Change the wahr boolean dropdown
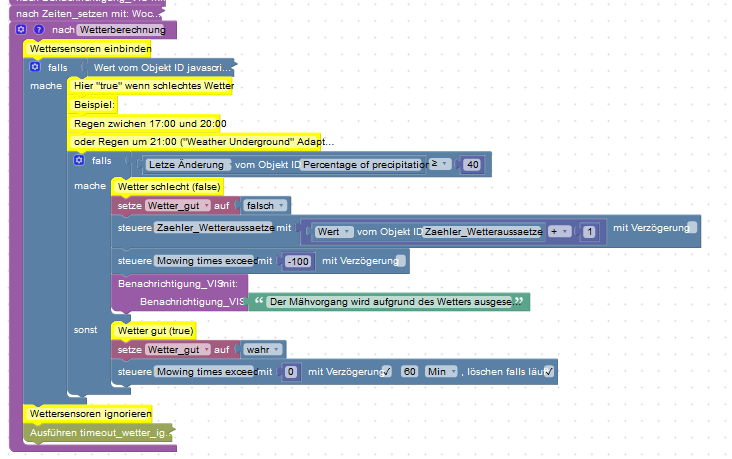The width and height of the screenshot is (732, 459). [x=263, y=350]
